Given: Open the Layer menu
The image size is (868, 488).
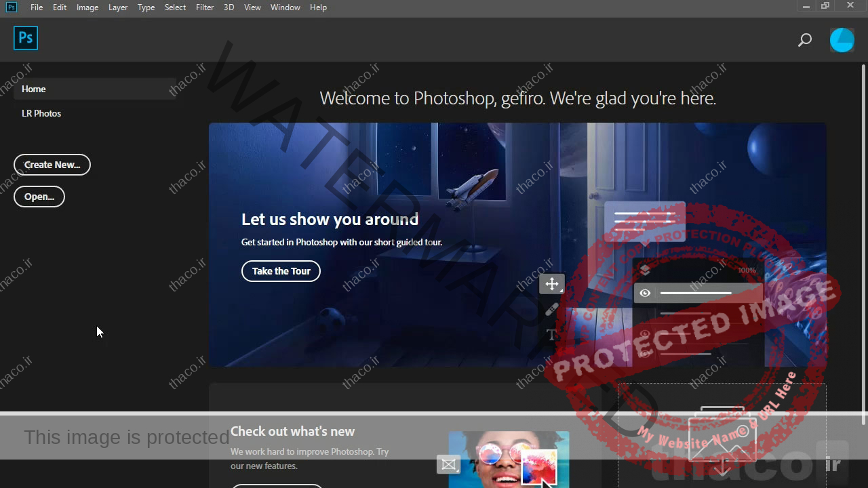Looking at the screenshot, I should pyautogui.click(x=118, y=7).
